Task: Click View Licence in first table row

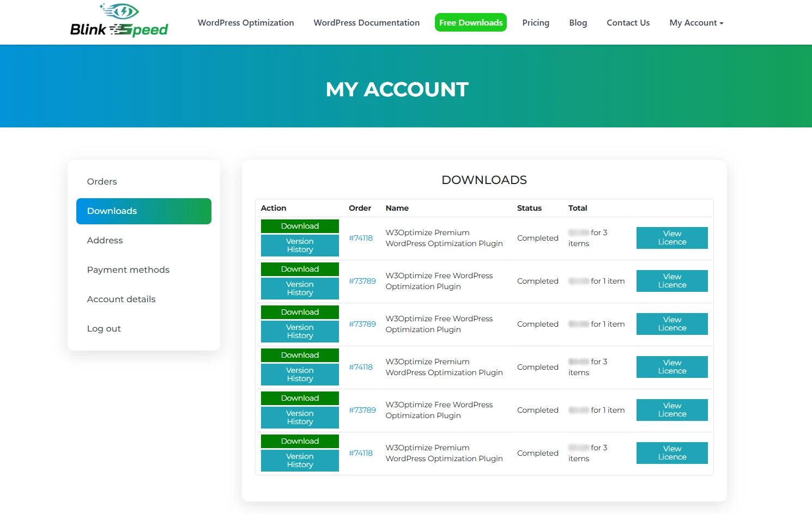Action: (x=672, y=238)
